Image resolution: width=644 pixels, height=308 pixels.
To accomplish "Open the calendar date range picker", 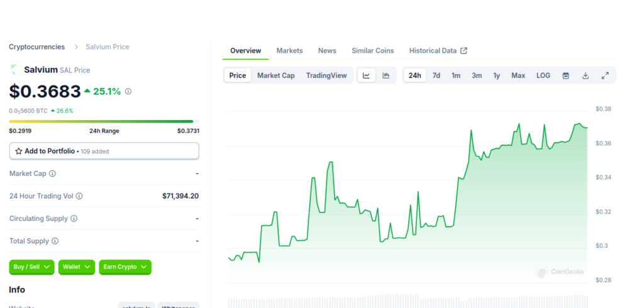I will tap(565, 75).
